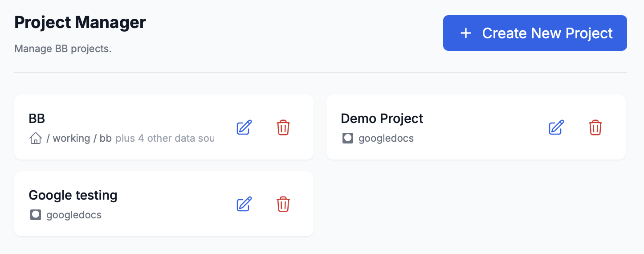The width and height of the screenshot is (644, 254).
Task: Click the "/ working / bb" path
Action: (79, 139)
